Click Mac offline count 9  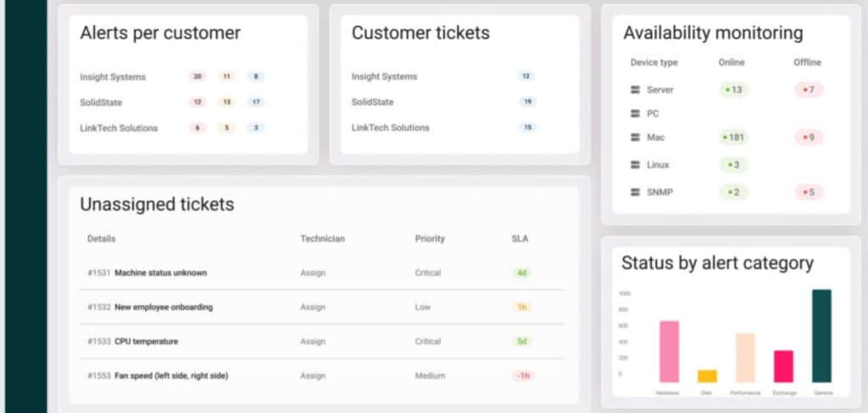tap(809, 137)
